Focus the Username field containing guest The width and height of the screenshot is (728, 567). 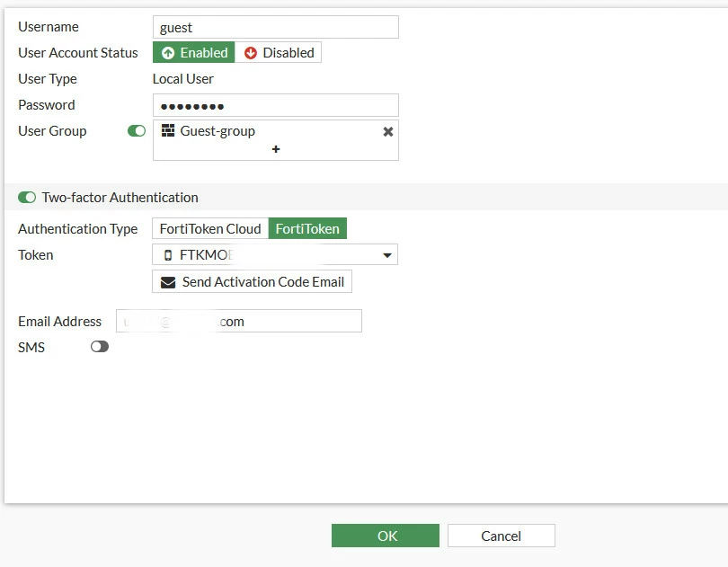(276, 27)
